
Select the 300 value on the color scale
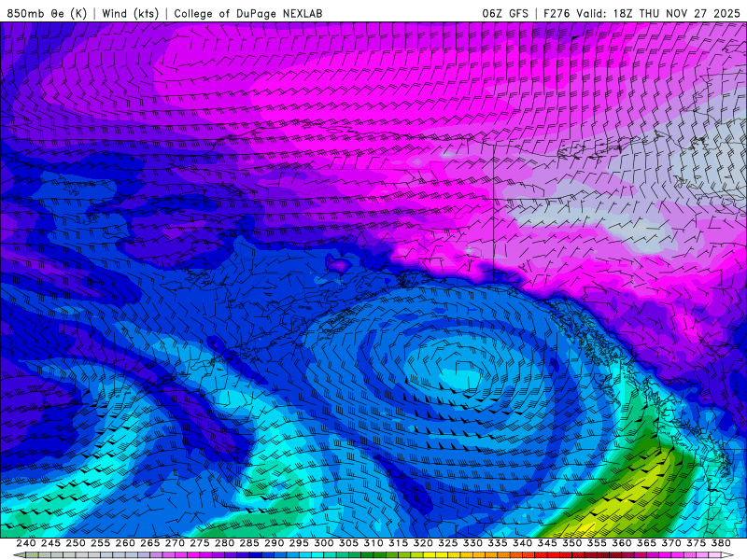(x=323, y=543)
